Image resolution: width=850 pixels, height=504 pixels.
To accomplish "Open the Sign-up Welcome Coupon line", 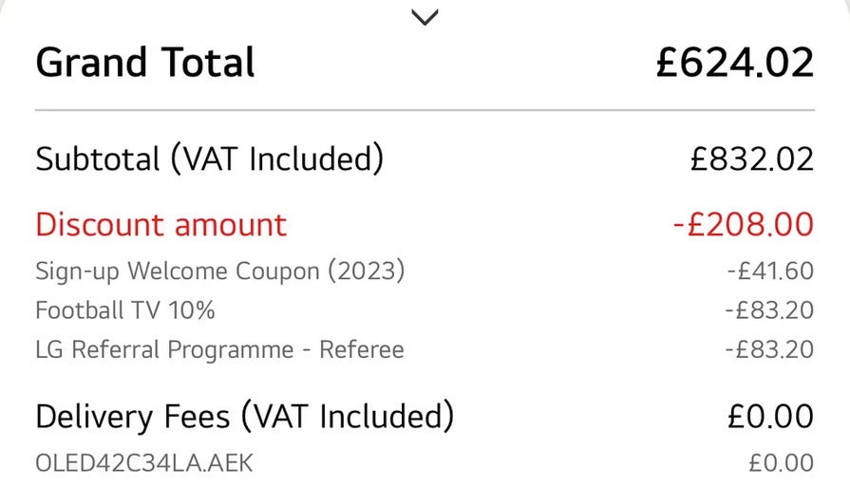I will 219,271.
